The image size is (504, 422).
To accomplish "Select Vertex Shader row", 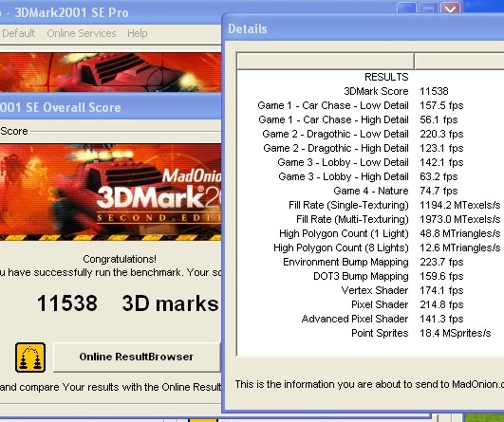I will (375, 290).
